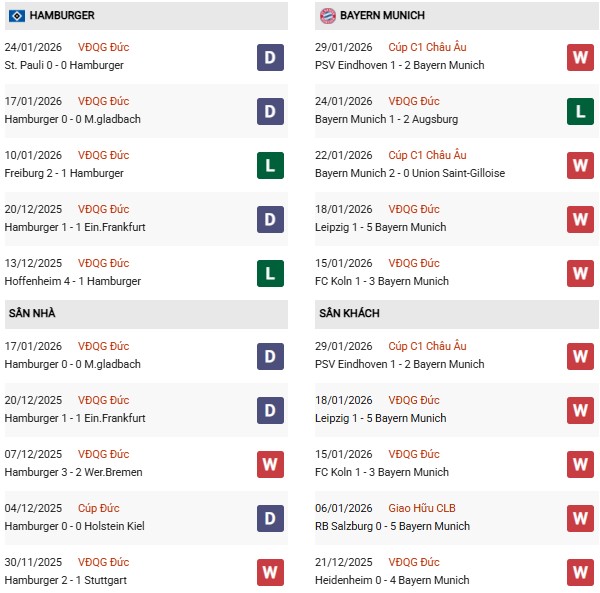Click the Hamburger club logo icon

click(x=17, y=16)
